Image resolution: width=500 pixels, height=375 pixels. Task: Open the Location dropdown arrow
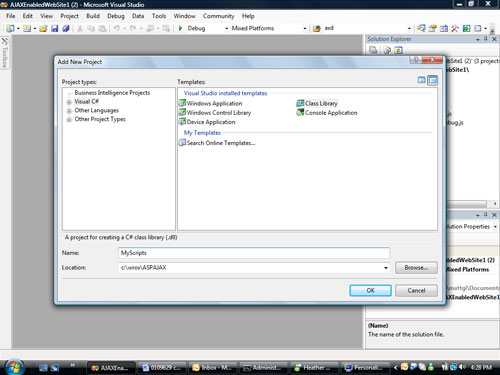[386, 268]
